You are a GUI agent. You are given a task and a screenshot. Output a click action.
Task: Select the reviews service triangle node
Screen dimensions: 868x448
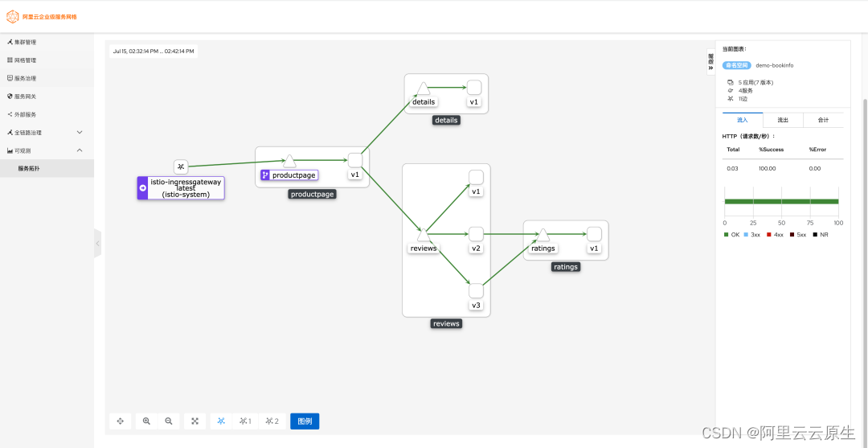click(x=424, y=235)
